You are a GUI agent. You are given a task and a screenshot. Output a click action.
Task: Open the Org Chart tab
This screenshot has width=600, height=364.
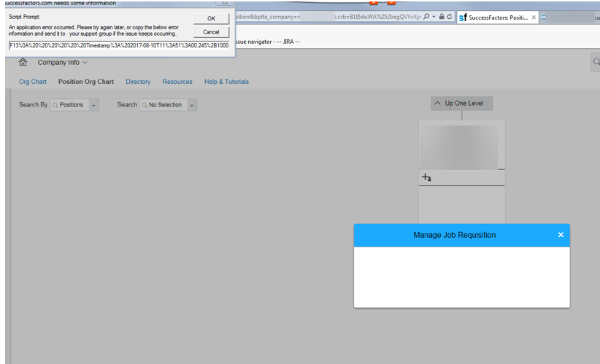click(33, 82)
